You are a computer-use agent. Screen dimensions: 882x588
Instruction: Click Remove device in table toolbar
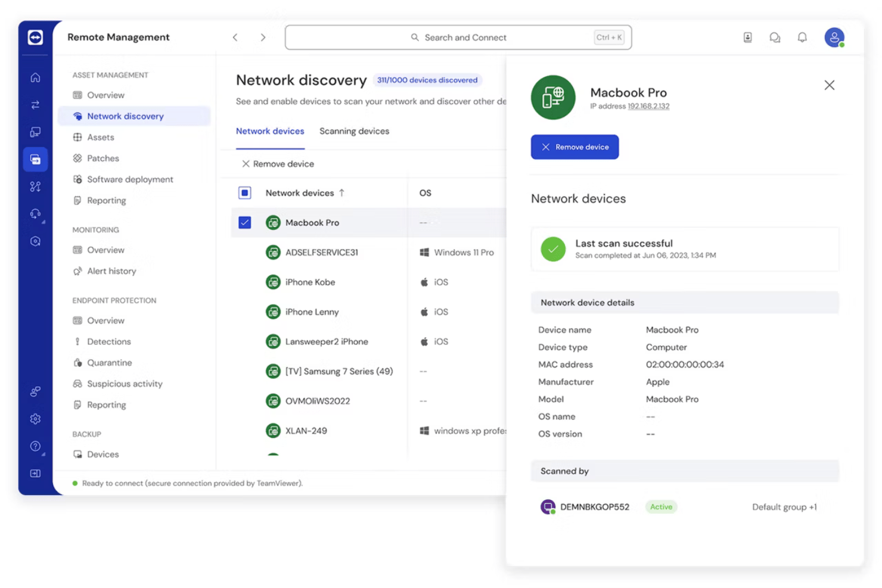[278, 164]
